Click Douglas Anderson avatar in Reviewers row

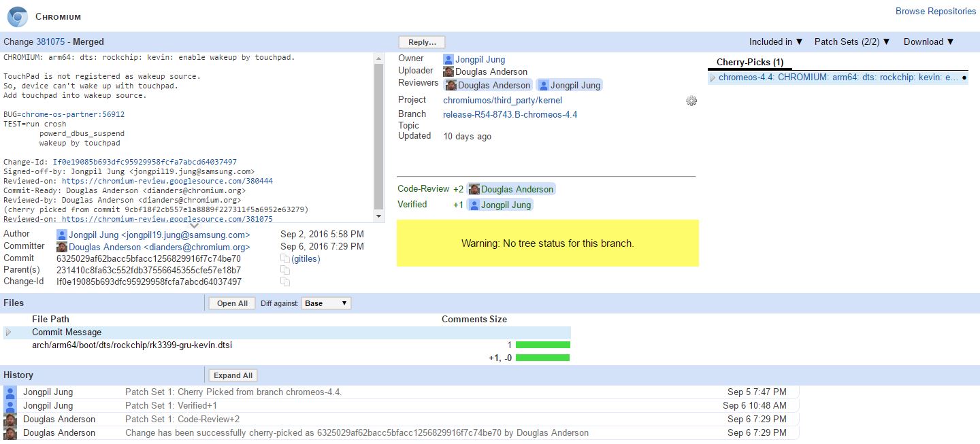point(451,85)
